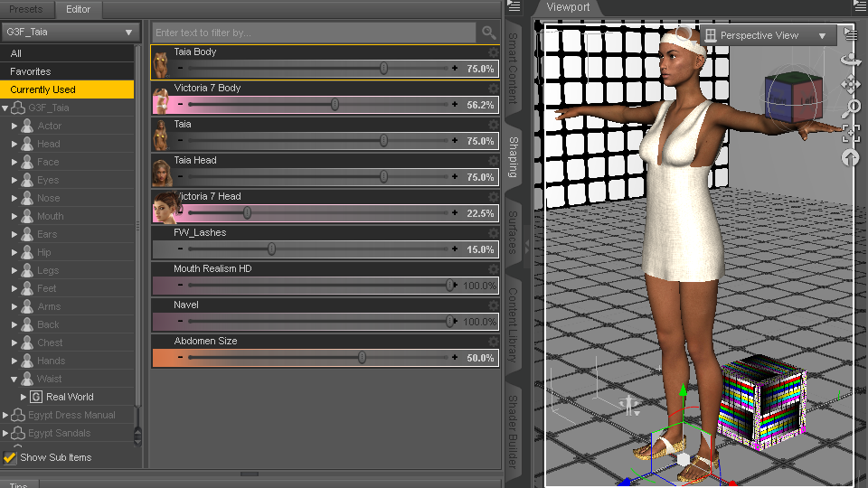868x488 pixels.
Task: Increase Taia Body with plus button
Action: coord(455,68)
